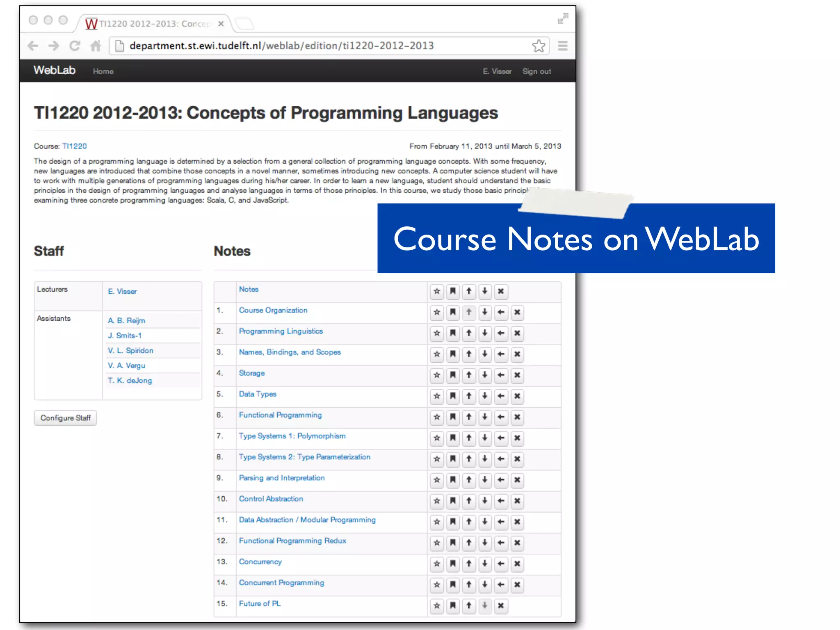This screenshot has width=840, height=630.
Task: Star the Course Organization note
Action: [x=437, y=312]
